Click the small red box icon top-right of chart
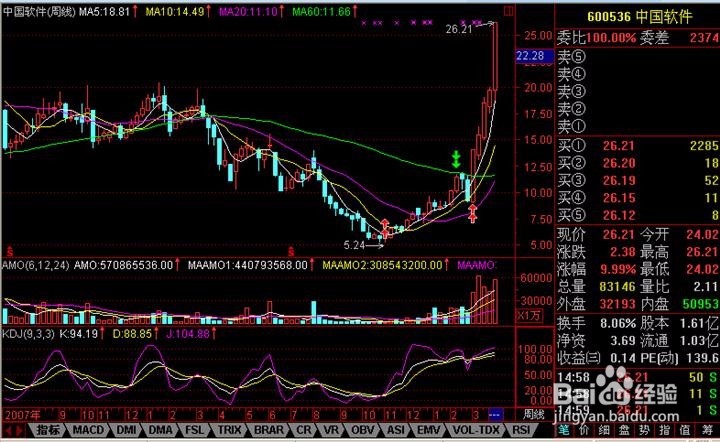The image size is (720, 442). pyautogui.click(x=509, y=11)
